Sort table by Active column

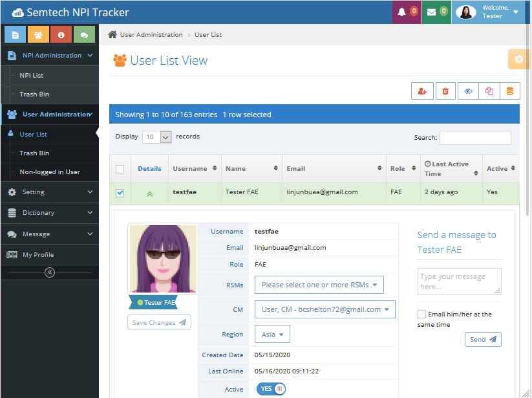(501, 169)
